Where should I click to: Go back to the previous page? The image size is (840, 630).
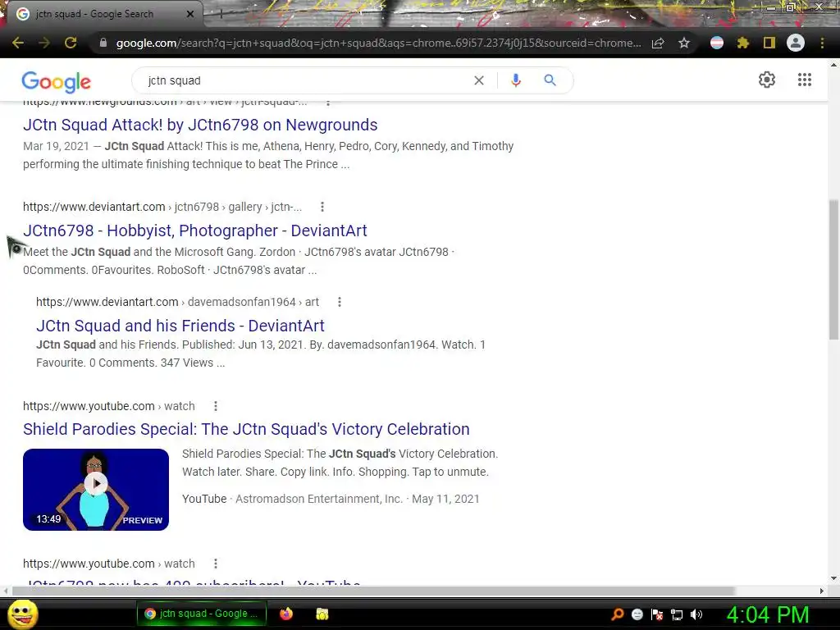pyautogui.click(x=18, y=43)
